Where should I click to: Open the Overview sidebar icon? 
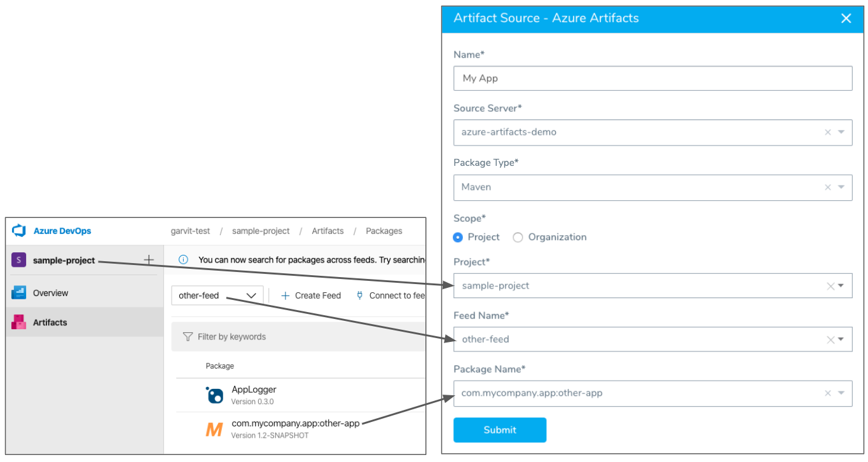pos(18,293)
